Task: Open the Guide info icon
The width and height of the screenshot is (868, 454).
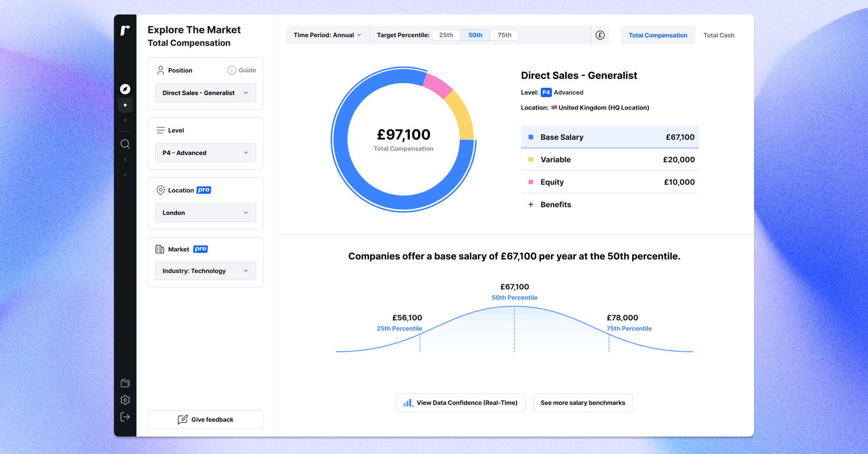Action: coord(231,70)
